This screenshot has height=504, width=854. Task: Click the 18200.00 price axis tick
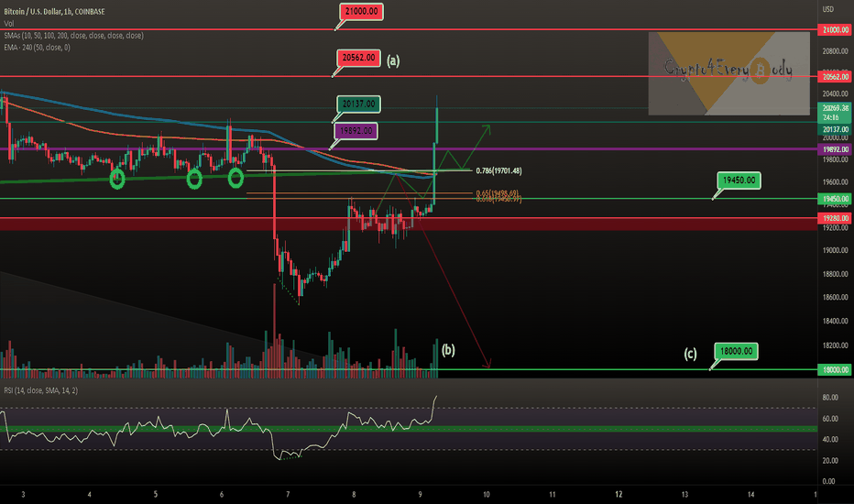[835, 345]
